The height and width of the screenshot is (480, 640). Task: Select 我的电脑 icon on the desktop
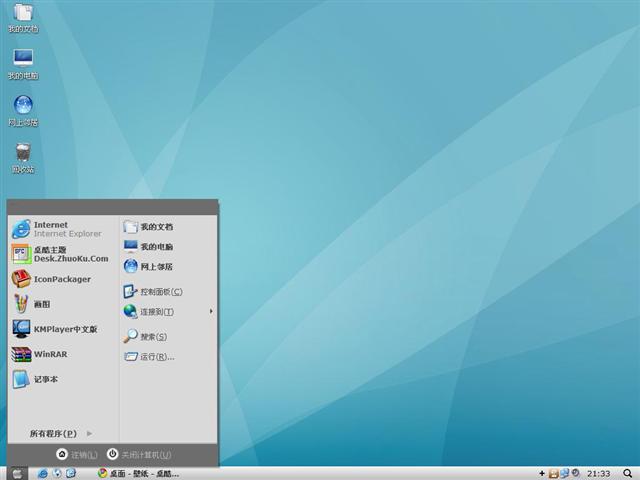(23, 61)
